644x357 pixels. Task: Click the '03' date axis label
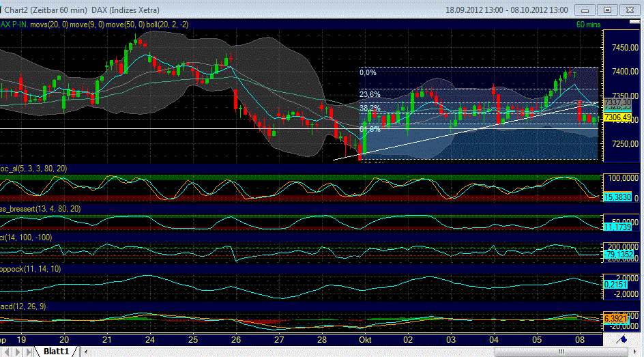(451, 340)
